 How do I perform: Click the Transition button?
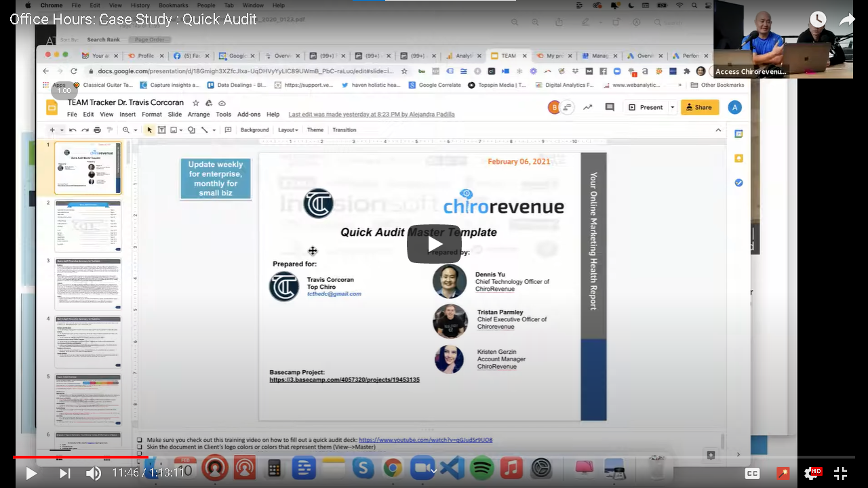[x=344, y=129]
